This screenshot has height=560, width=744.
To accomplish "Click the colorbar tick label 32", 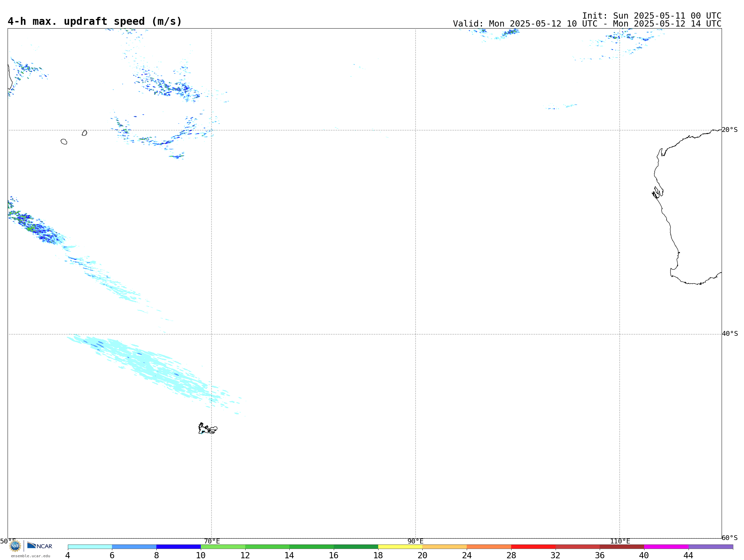I will pyautogui.click(x=555, y=556).
